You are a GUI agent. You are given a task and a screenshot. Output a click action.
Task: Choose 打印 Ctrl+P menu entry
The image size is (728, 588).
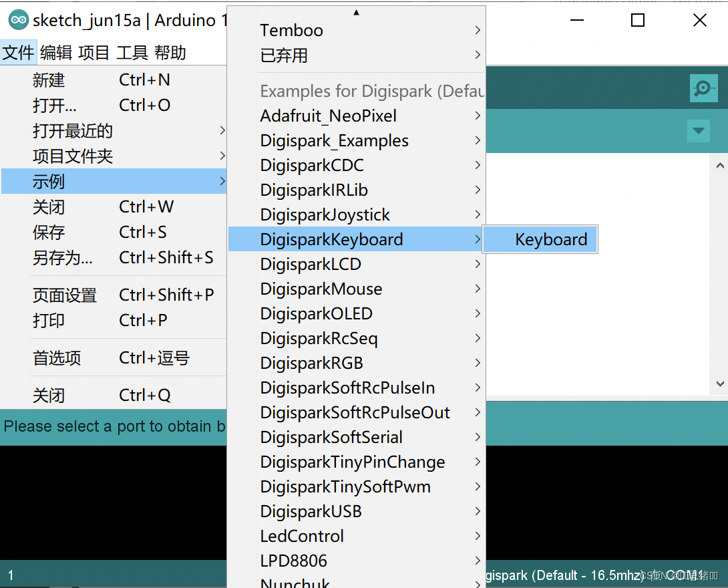114,321
